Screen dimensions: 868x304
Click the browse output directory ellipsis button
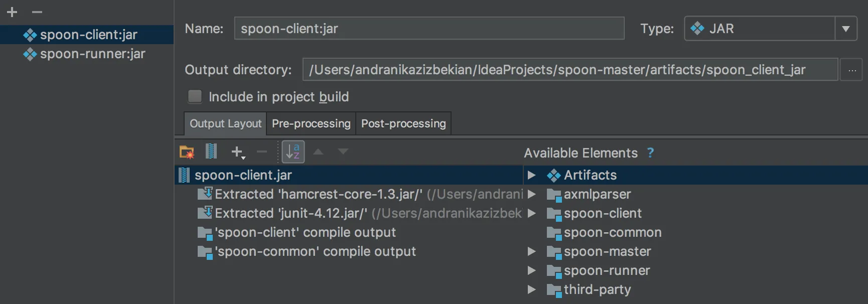(852, 70)
